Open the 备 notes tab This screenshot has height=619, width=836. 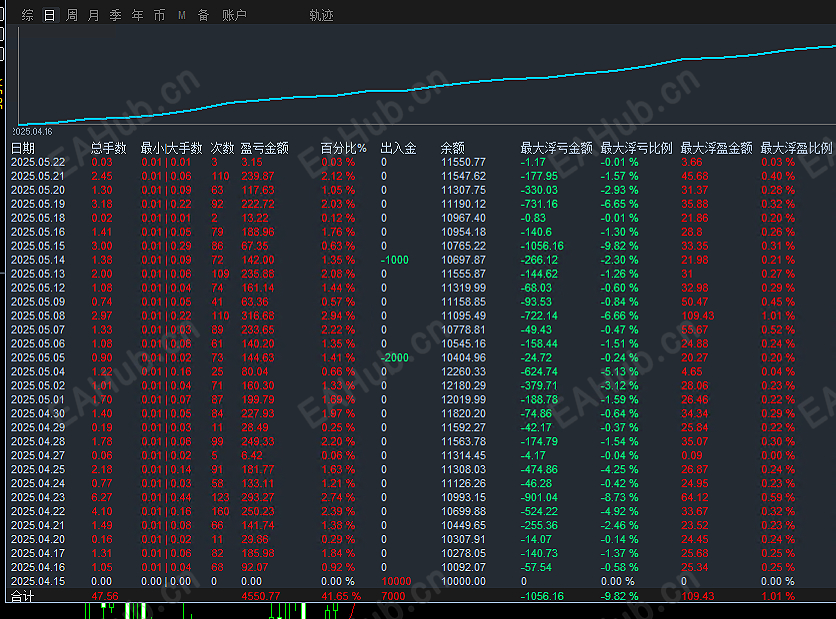point(203,15)
